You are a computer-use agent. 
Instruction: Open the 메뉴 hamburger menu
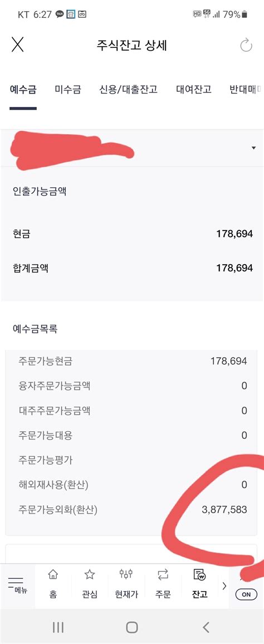pos(16,586)
